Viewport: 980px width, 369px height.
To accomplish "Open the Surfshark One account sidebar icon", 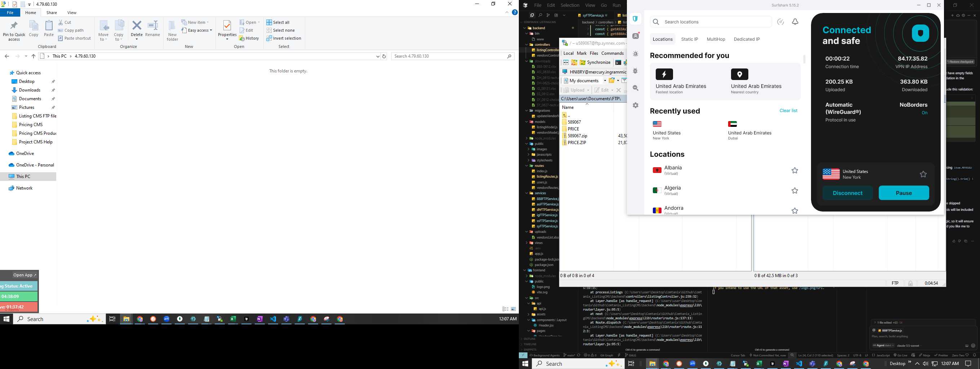I will (x=636, y=36).
